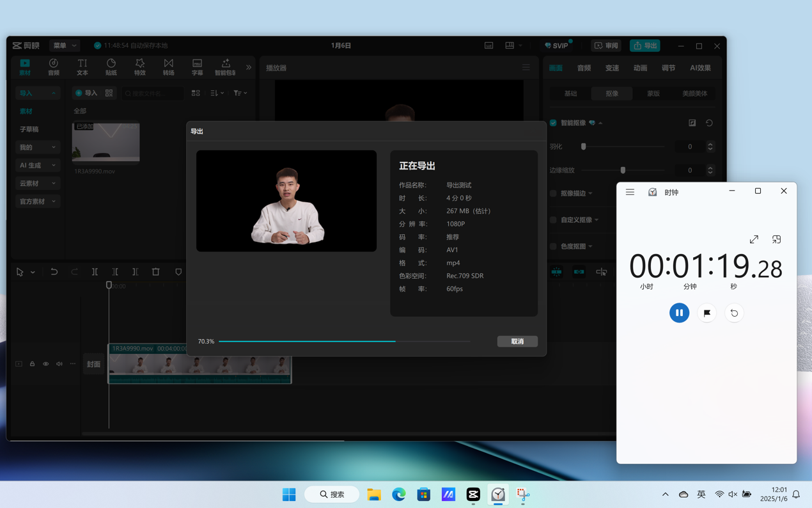Enable the 抠像描边 checkbox
Viewport: 812px width, 508px height.
point(553,193)
